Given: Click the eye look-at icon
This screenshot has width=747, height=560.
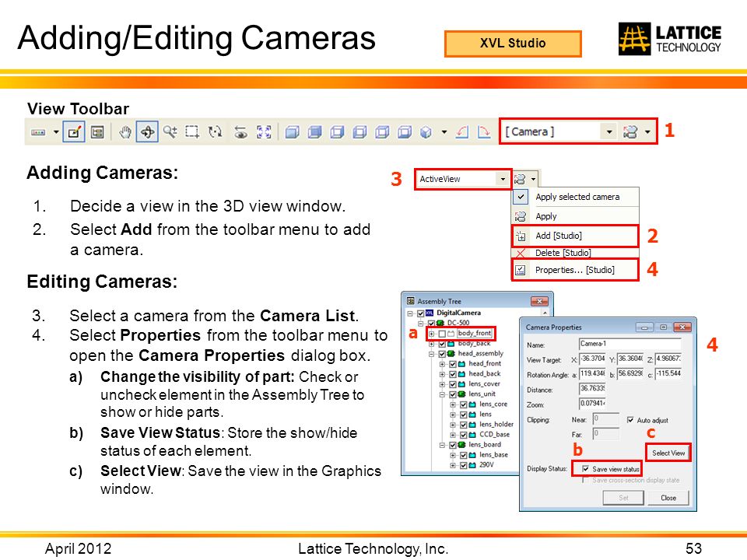Looking at the screenshot, I should (x=241, y=132).
